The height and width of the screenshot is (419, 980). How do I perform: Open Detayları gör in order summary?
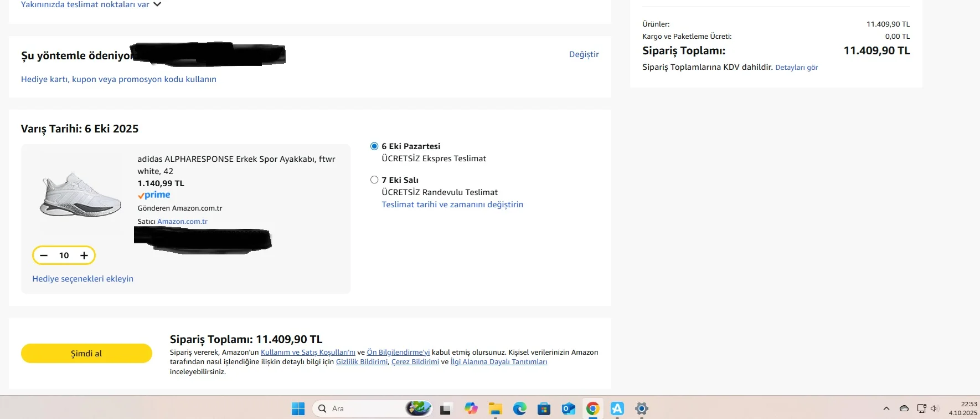(x=796, y=68)
